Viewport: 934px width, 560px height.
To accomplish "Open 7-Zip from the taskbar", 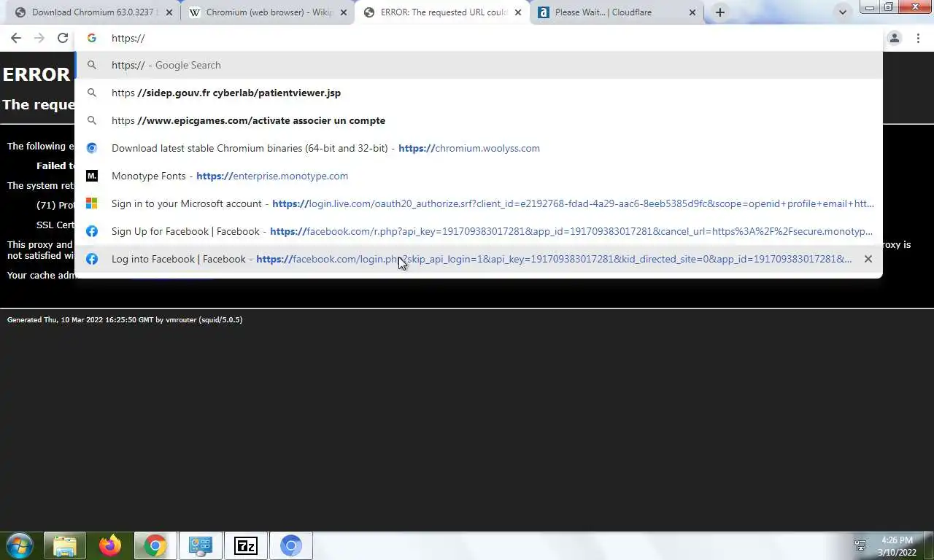I will click(246, 545).
